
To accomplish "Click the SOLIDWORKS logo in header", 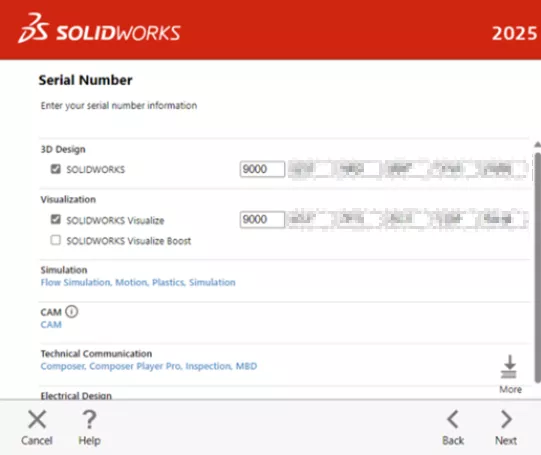I will [x=99, y=29].
